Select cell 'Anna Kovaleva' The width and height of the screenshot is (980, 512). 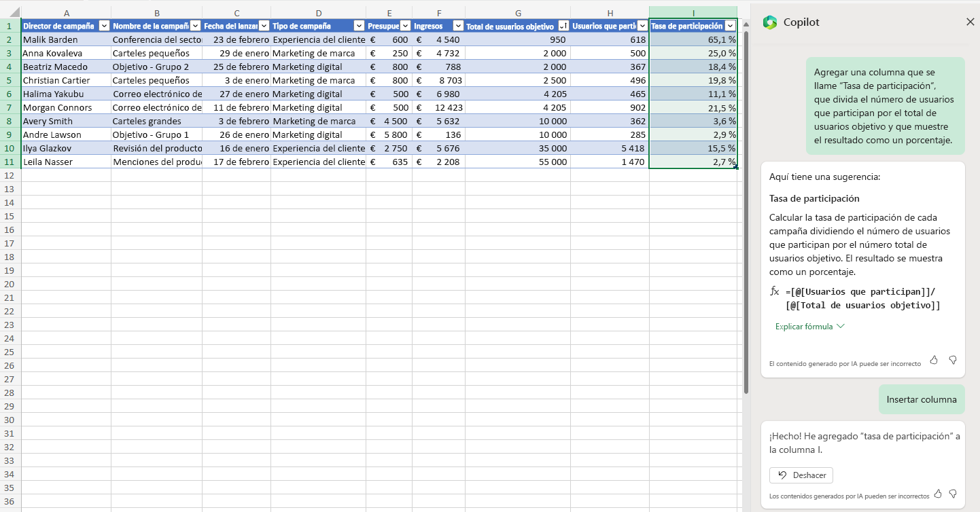[x=66, y=53]
